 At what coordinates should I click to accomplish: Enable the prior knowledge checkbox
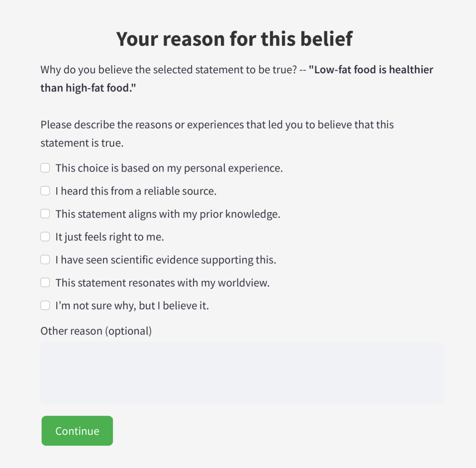point(45,214)
